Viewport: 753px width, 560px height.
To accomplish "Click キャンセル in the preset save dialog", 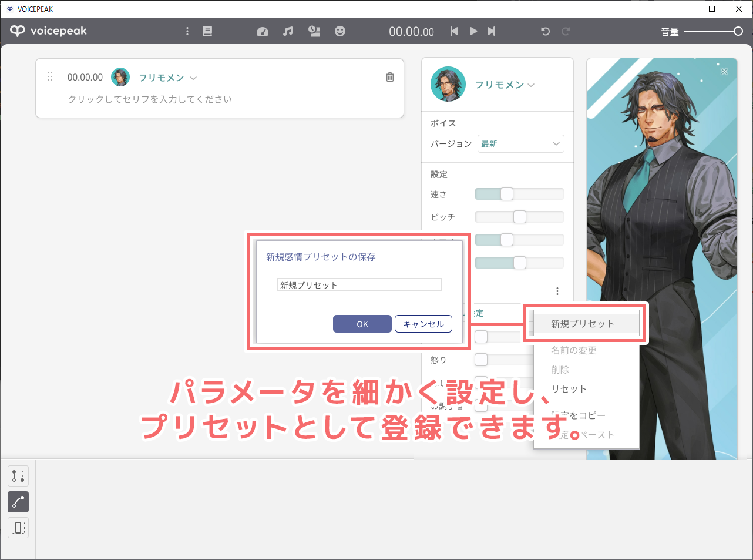I will click(x=423, y=324).
